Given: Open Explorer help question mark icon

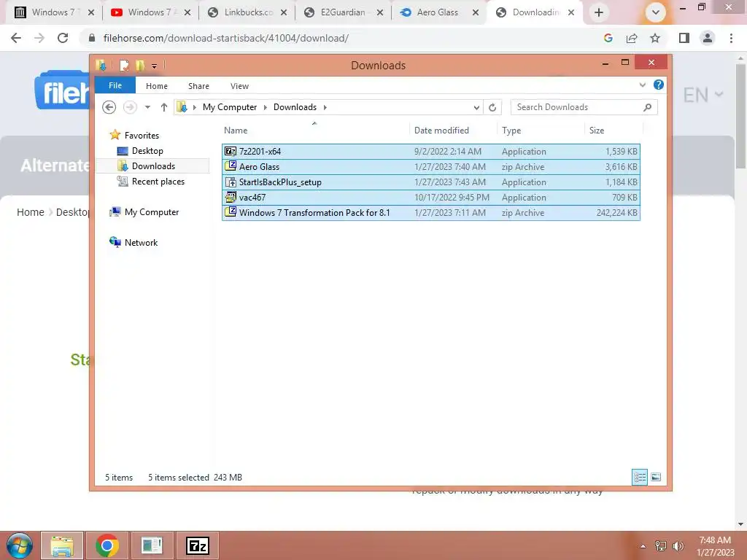Looking at the screenshot, I should [659, 85].
